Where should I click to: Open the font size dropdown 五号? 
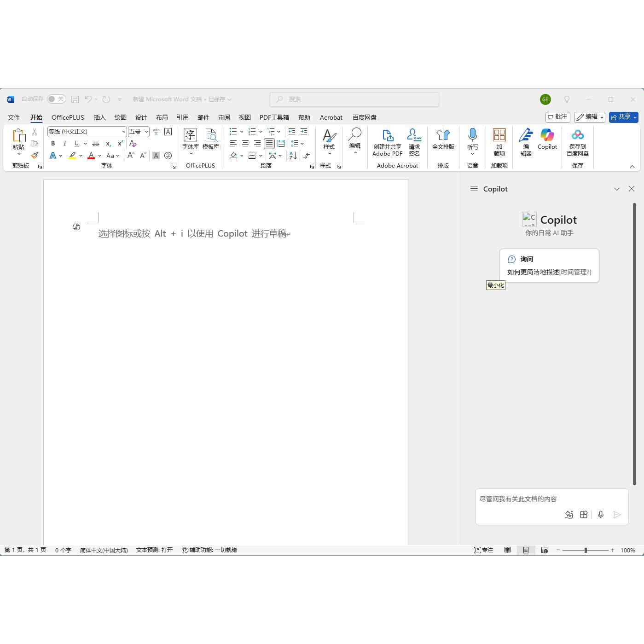click(x=146, y=132)
